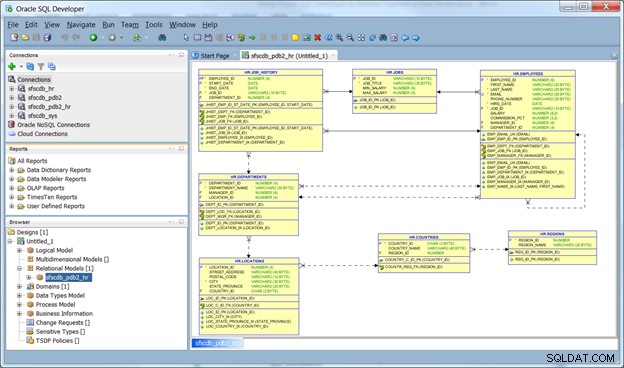This screenshot has height=368, width=624.
Task: Choose the New Table tool in the diagram toolbar
Action: coord(197,37)
